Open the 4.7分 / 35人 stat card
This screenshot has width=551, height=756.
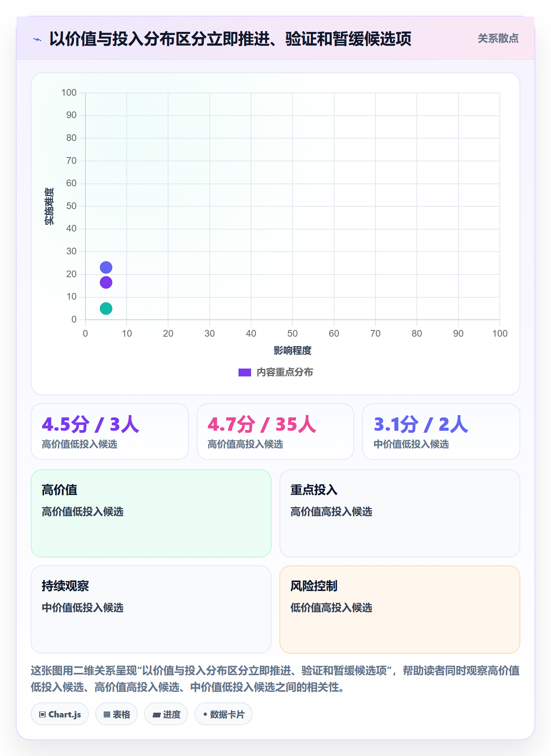(x=275, y=432)
